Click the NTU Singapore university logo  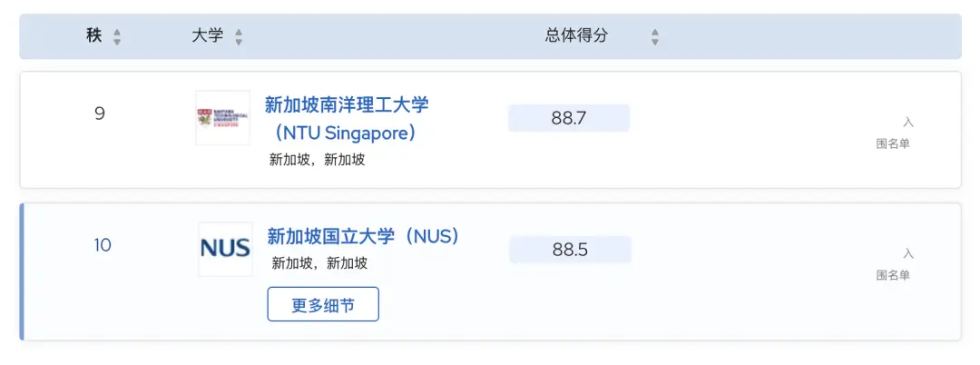(222, 118)
